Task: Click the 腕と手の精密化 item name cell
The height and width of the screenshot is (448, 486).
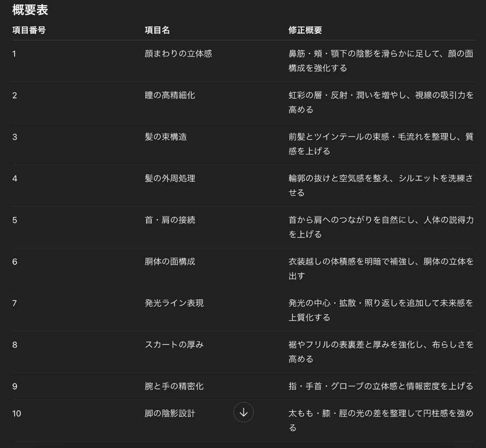Action: coord(173,386)
